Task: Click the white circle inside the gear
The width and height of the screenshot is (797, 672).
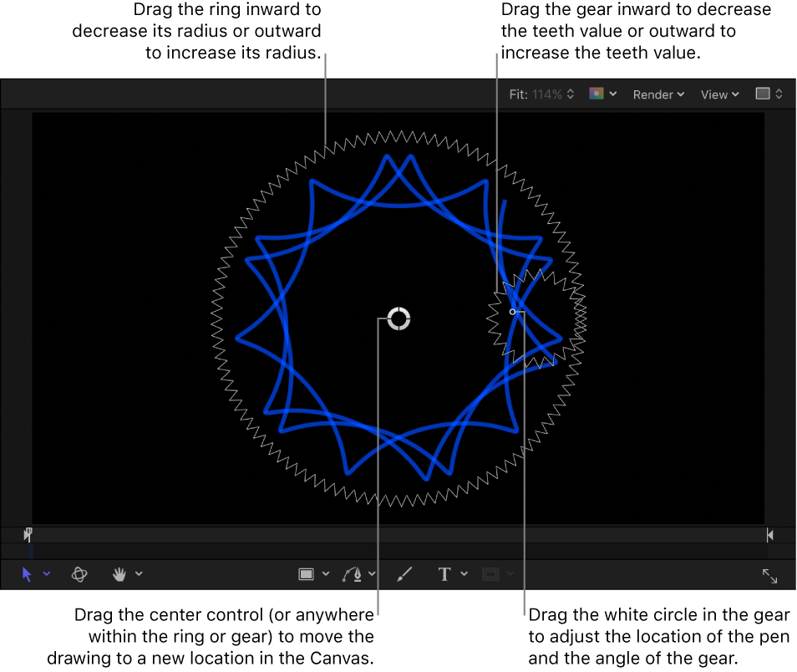Action: (x=513, y=311)
